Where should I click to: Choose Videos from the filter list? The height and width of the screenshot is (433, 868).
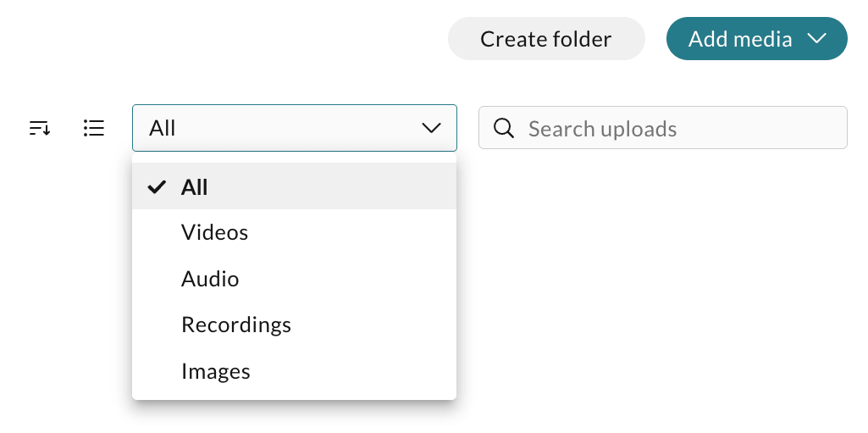[x=295, y=232]
